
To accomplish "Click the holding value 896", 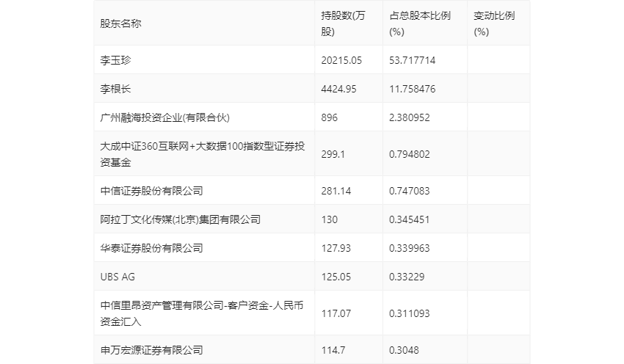I will 329,117.
